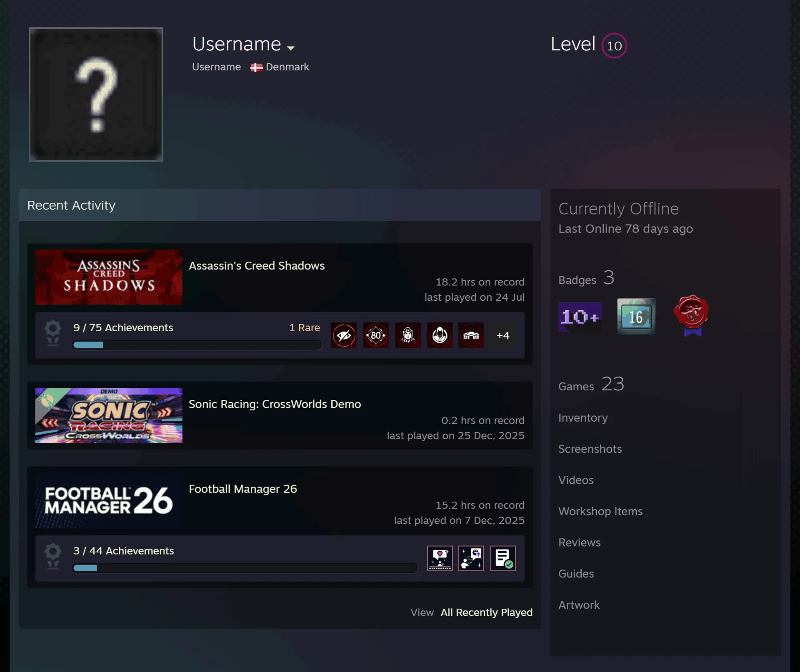Open the level 10 circle badge
This screenshot has height=672, width=800.
(614, 45)
